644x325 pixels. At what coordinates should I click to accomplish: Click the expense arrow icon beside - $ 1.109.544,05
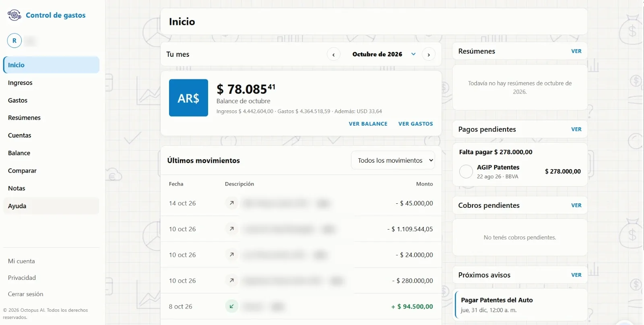tap(232, 229)
